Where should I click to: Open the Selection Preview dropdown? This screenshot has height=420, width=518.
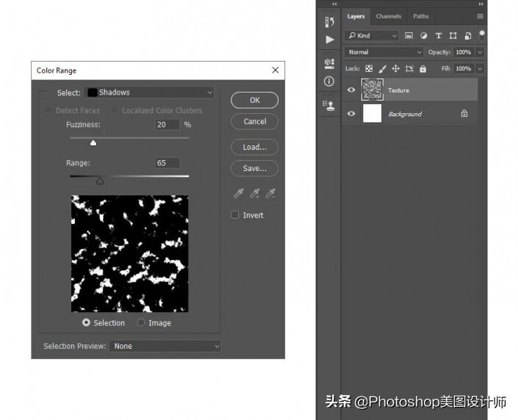165,346
